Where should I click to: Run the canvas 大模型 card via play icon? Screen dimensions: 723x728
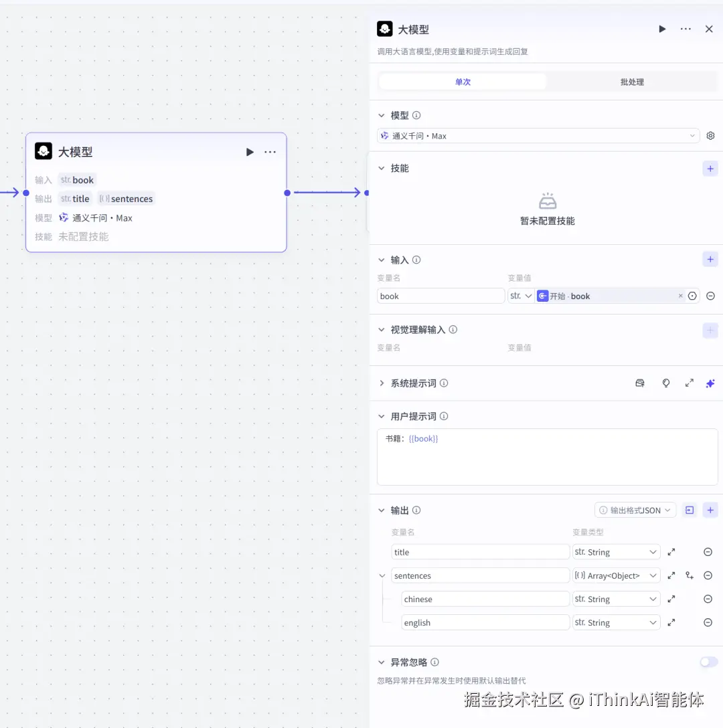(250, 152)
